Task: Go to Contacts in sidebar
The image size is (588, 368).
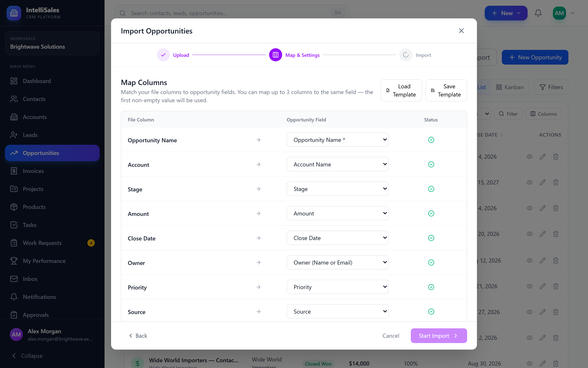Action: (x=52, y=99)
